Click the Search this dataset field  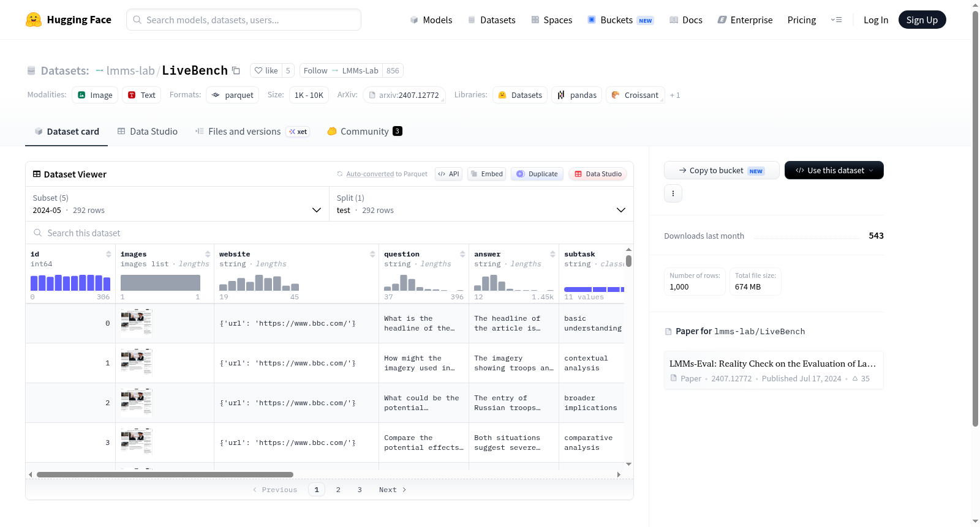330,233
